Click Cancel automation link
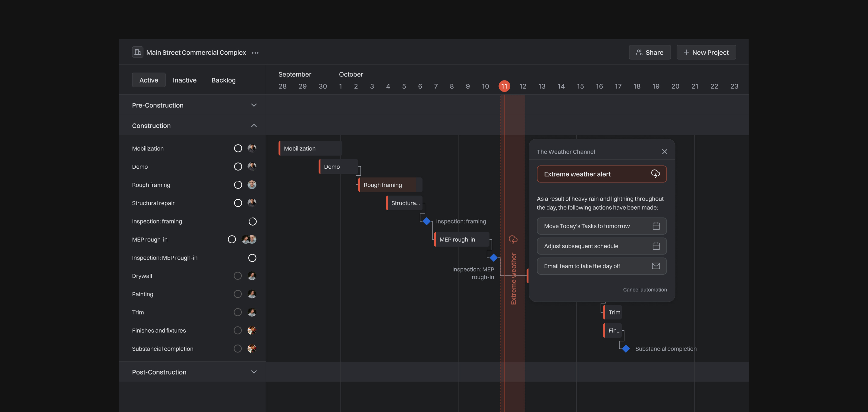The image size is (868, 412). pos(645,289)
